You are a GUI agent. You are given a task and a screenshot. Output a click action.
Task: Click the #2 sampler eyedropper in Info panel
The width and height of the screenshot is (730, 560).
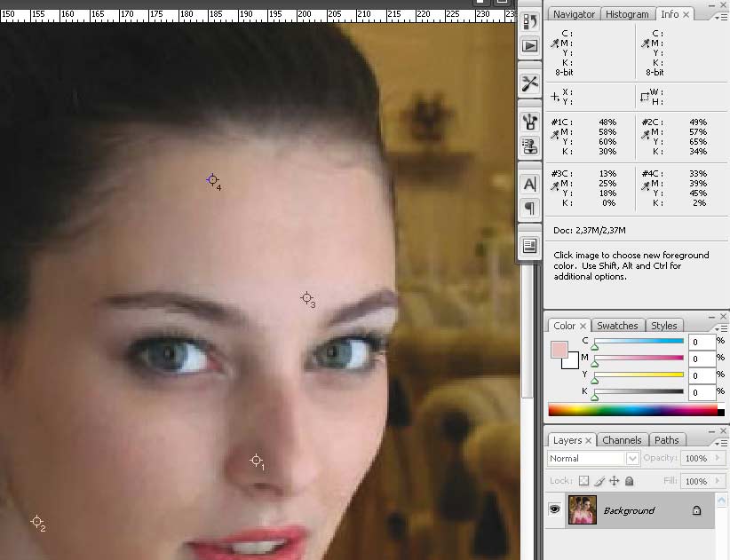click(646, 135)
